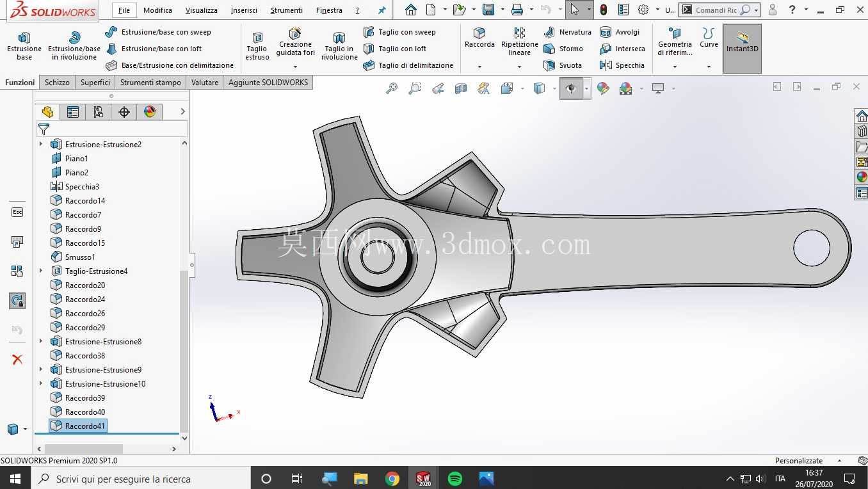Click the Comandi Ric search field
868x489 pixels.
(719, 10)
